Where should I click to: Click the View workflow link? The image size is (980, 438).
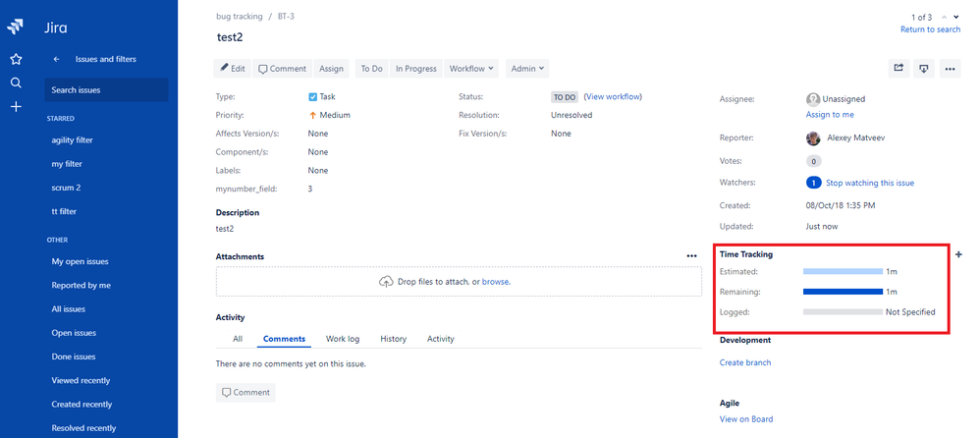(x=613, y=97)
